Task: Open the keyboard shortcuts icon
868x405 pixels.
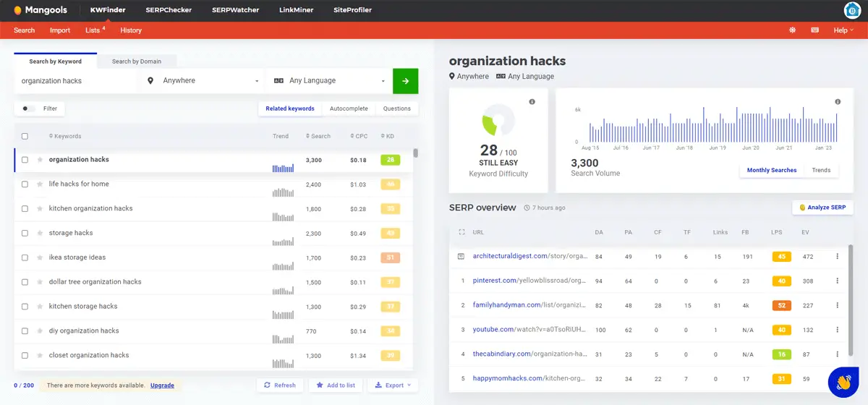Action: pos(815,30)
